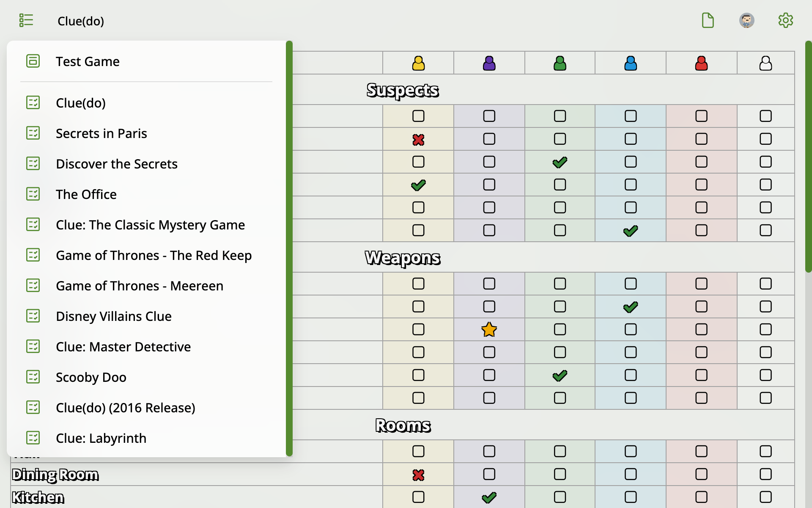
Task: Click the Dining Room row label
Action: pyautogui.click(x=55, y=475)
